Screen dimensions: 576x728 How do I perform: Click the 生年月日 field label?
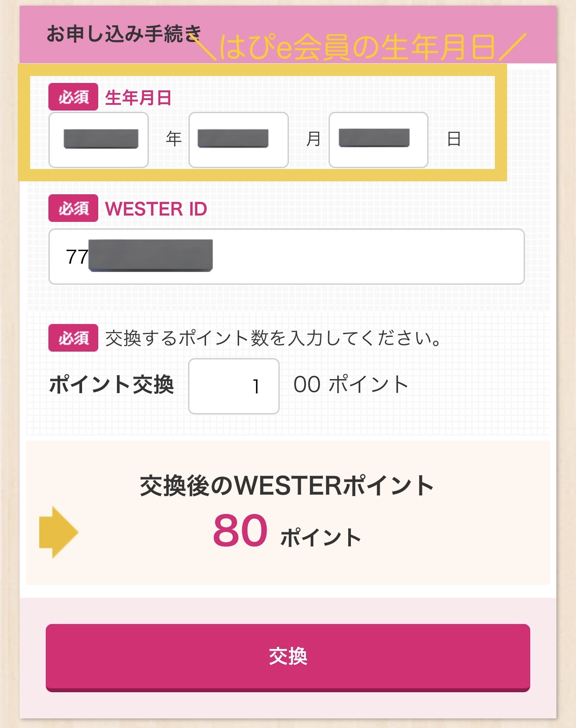(138, 97)
